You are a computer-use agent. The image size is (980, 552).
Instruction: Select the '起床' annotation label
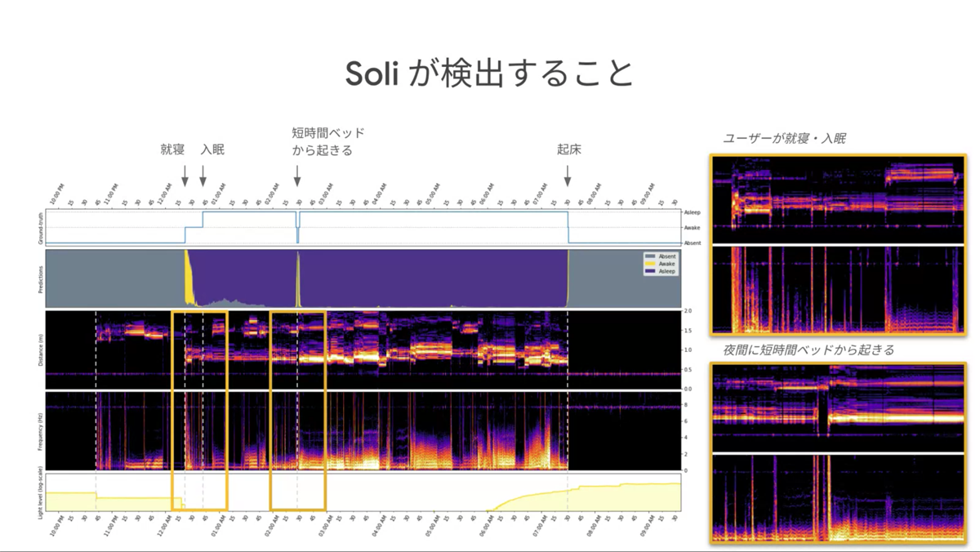click(569, 150)
